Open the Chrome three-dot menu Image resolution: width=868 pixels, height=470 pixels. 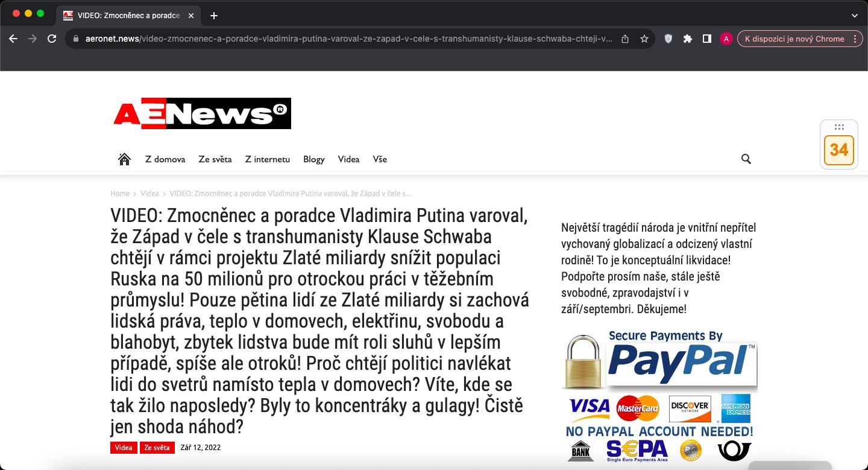click(855, 39)
